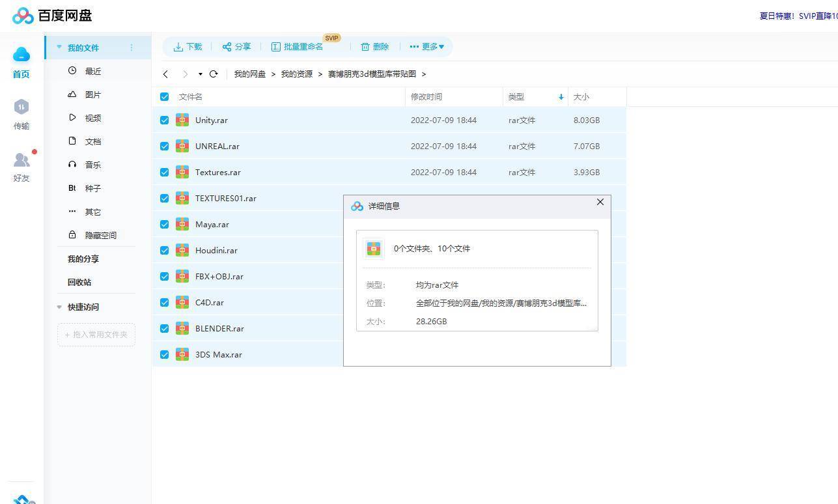Click the Maya.rar archive icon
The width and height of the screenshot is (838, 504).
pos(182,224)
